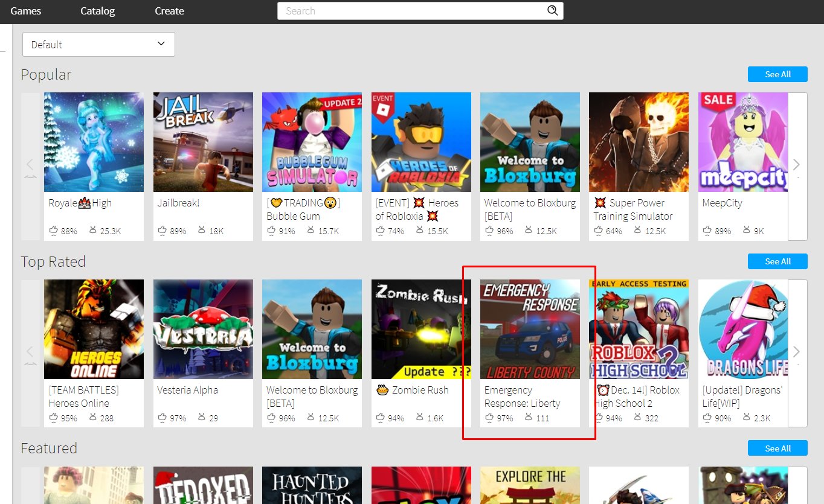Viewport: 824px width, 504px height.
Task: Click the players icon on Heroes of Robloxia
Action: tap(419, 231)
